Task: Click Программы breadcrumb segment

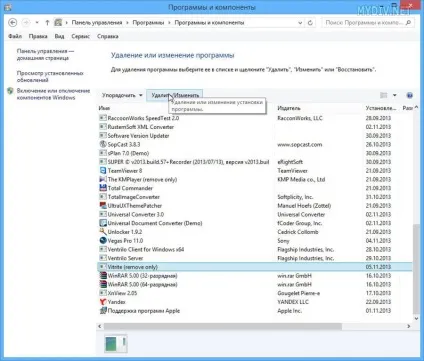Action: click(148, 23)
